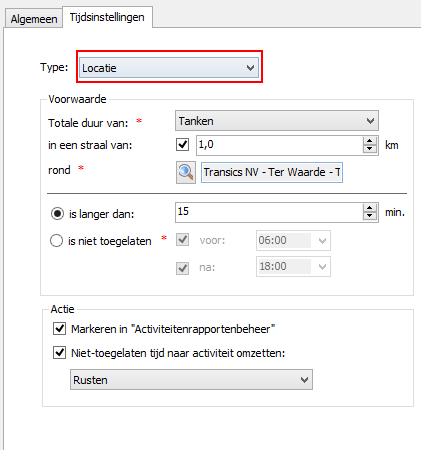Expand the Rusten activity dropdown
The height and width of the screenshot is (450, 421).
(191, 380)
